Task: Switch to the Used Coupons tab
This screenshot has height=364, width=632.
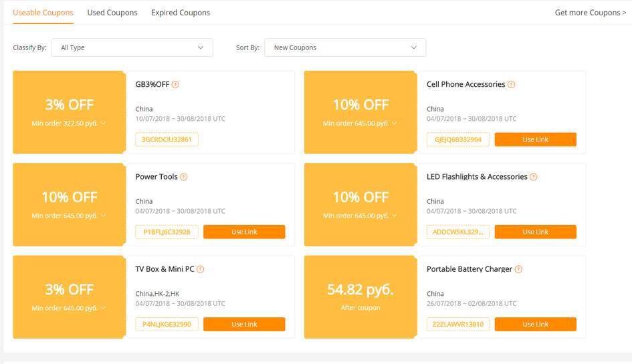Action: 112,13
